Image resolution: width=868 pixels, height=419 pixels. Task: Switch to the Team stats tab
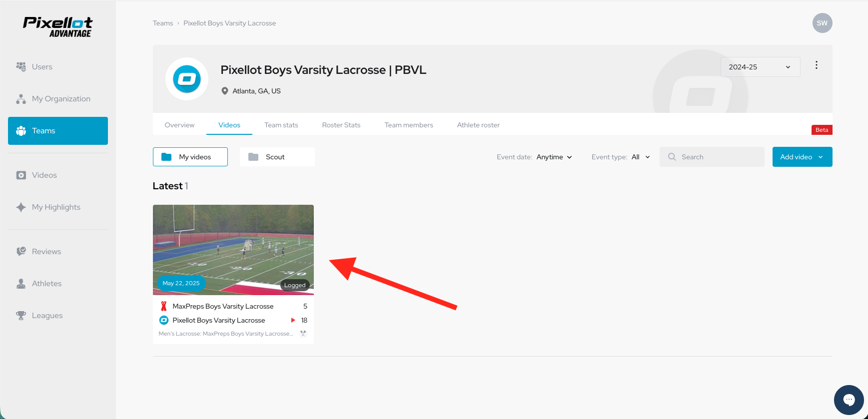(281, 125)
